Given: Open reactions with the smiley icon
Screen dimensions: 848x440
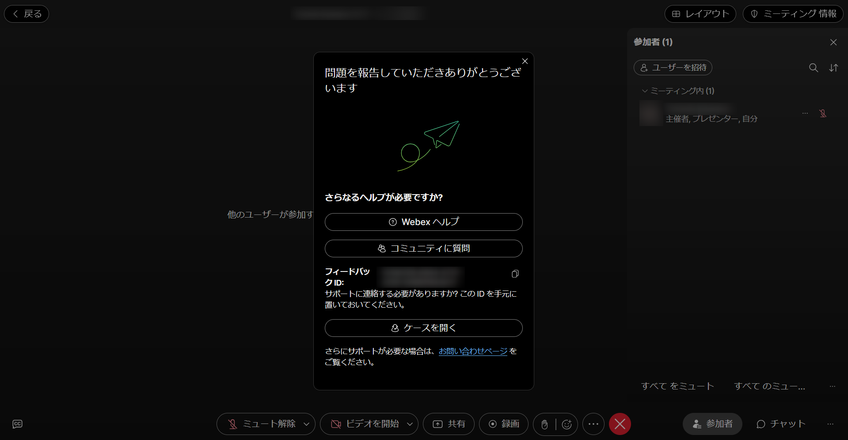Looking at the screenshot, I should coord(567,424).
